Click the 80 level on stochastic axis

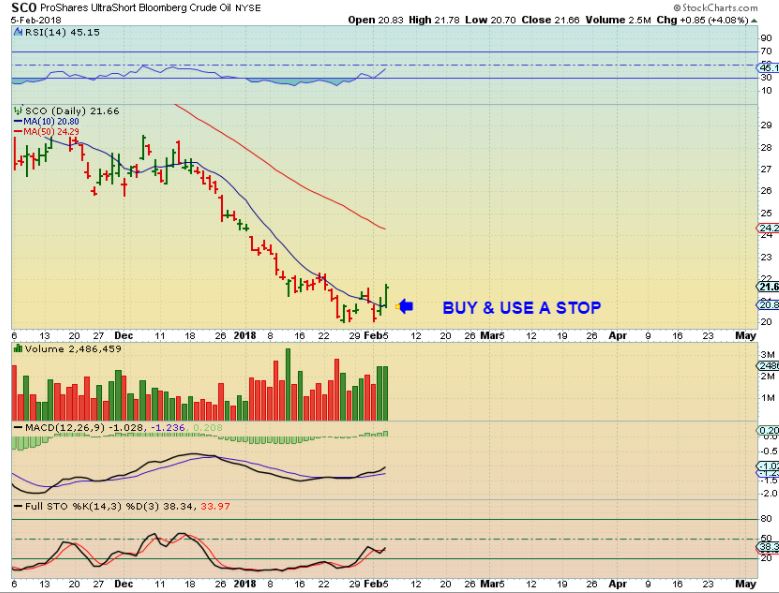click(x=766, y=519)
